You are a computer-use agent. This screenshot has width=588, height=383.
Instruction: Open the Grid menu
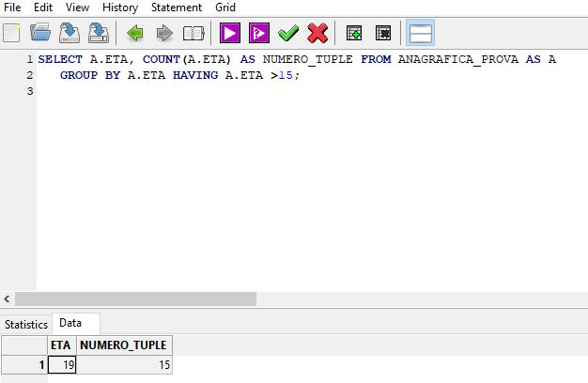pyautogui.click(x=225, y=8)
